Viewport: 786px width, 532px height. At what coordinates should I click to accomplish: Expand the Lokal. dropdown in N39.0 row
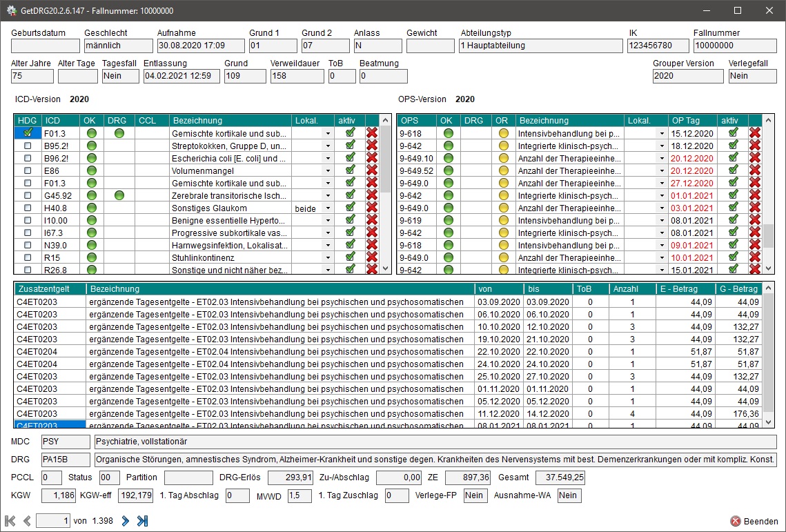(328, 245)
